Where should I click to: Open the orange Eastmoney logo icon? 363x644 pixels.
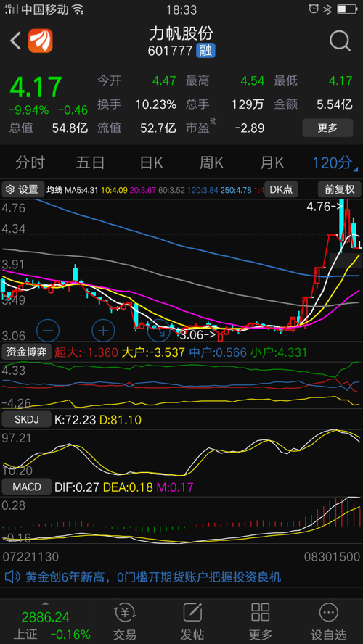click(40, 41)
